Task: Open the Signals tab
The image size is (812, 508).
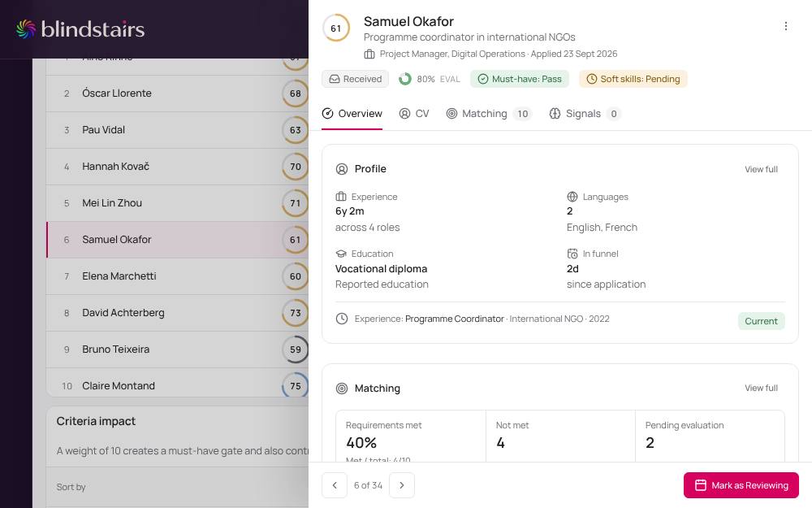Action: pyautogui.click(x=585, y=114)
